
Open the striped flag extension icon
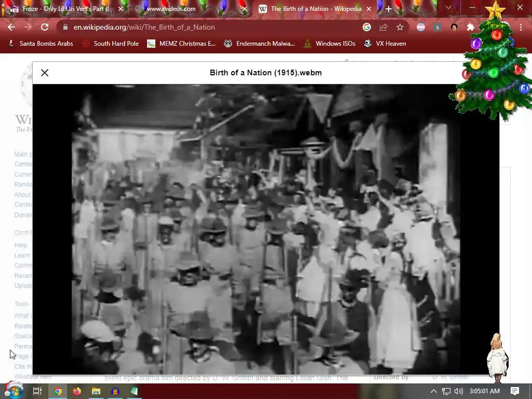[x=421, y=27]
